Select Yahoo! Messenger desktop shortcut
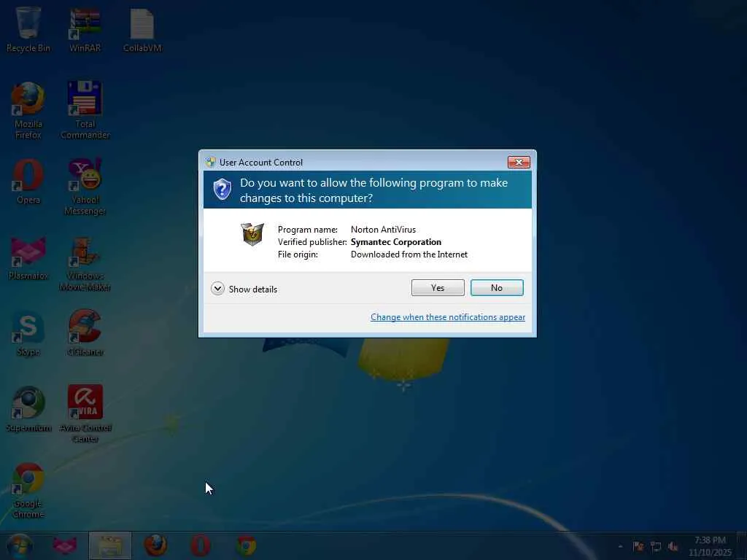The height and width of the screenshot is (560, 747). [85, 187]
